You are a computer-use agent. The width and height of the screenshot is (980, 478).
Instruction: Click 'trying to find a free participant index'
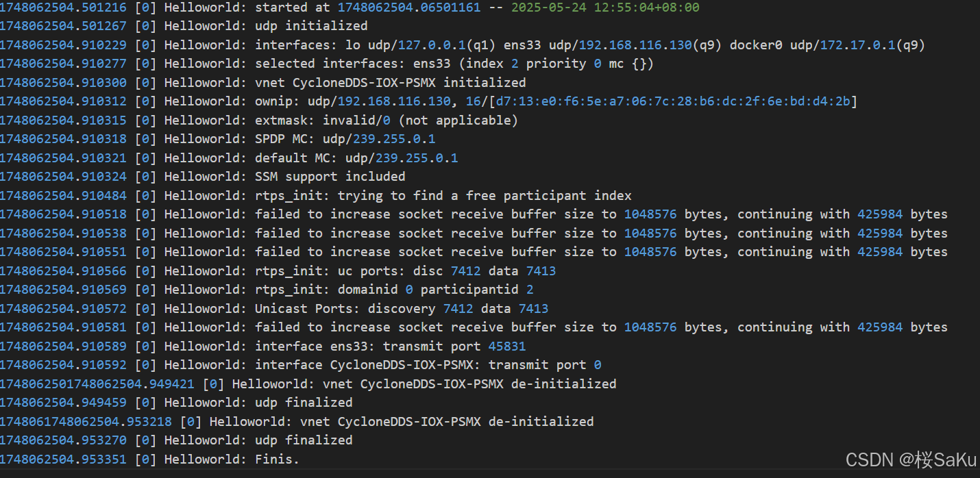click(x=485, y=196)
